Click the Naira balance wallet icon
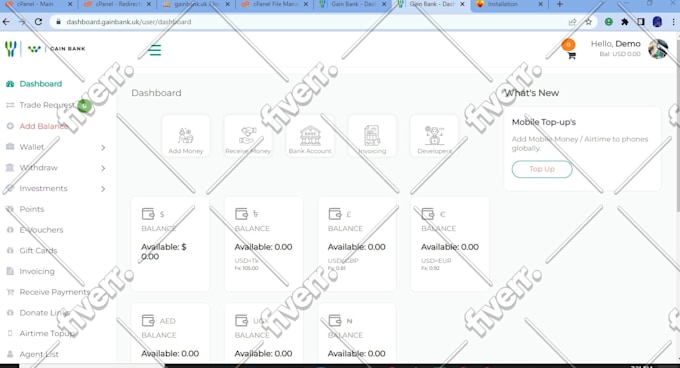This screenshot has height=368, width=680. (334, 320)
